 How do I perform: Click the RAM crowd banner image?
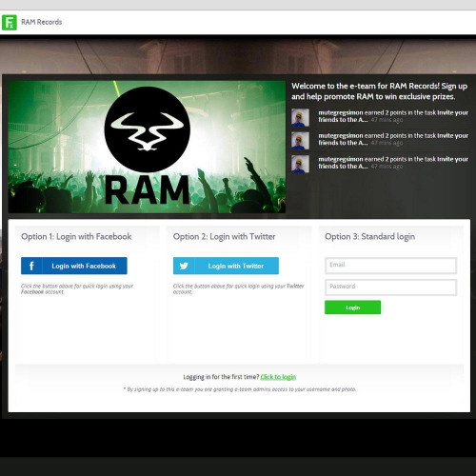[147, 147]
